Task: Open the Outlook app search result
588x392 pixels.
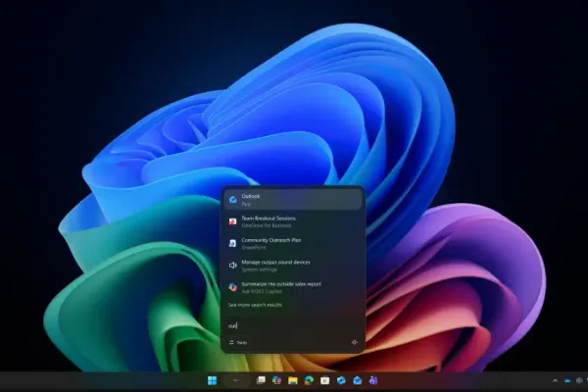Action: (x=293, y=200)
